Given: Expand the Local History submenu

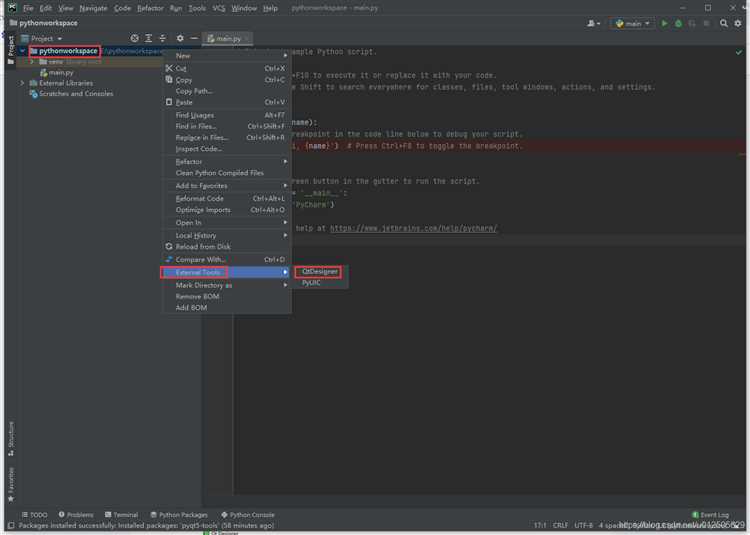Looking at the screenshot, I should 227,235.
